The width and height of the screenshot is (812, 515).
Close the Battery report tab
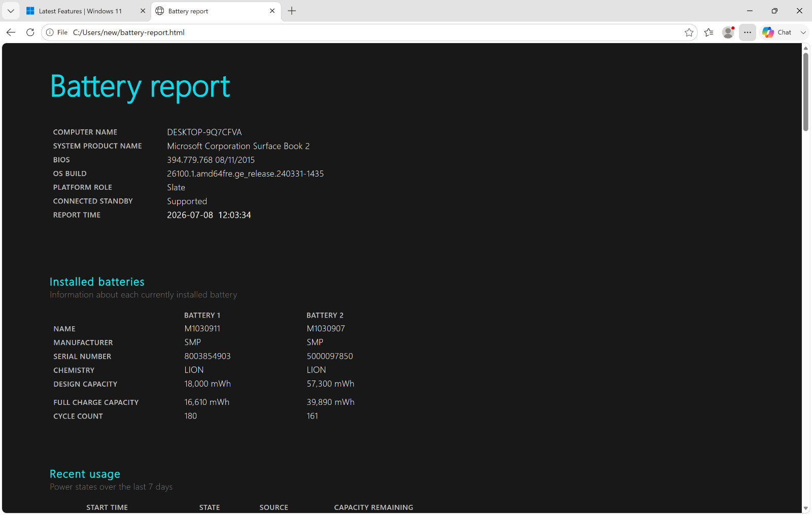click(x=273, y=11)
